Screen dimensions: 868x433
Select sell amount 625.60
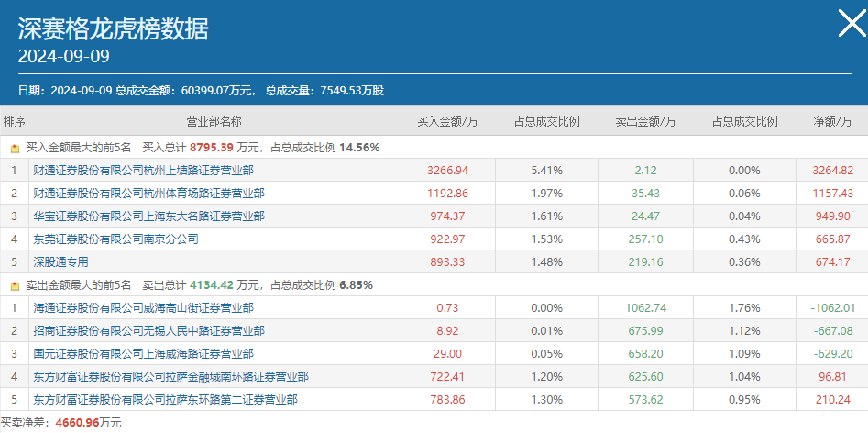(645, 378)
